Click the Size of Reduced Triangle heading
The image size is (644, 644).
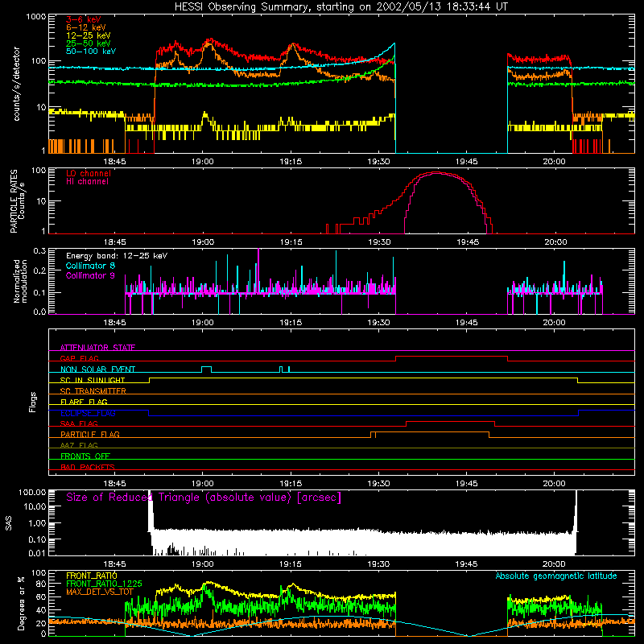pos(204,497)
